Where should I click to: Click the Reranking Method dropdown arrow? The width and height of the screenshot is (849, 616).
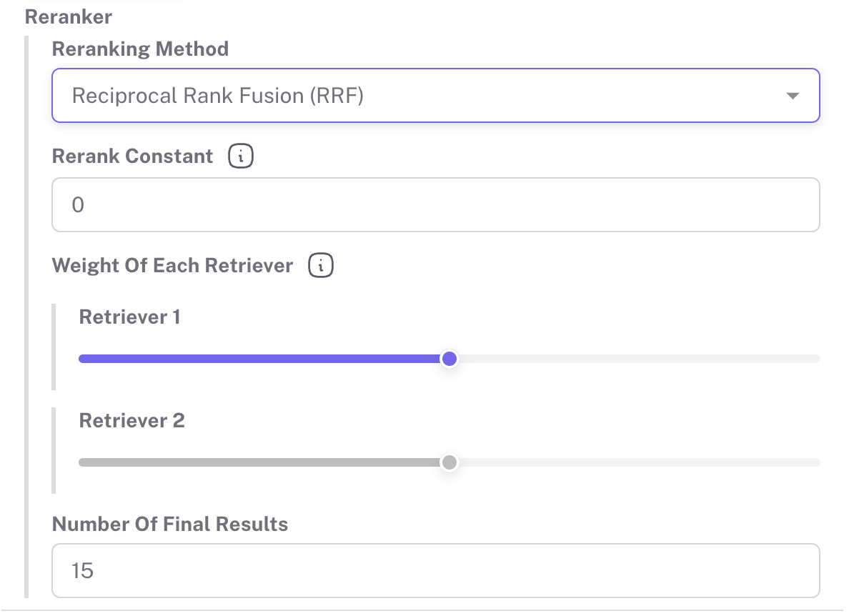click(792, 96)
